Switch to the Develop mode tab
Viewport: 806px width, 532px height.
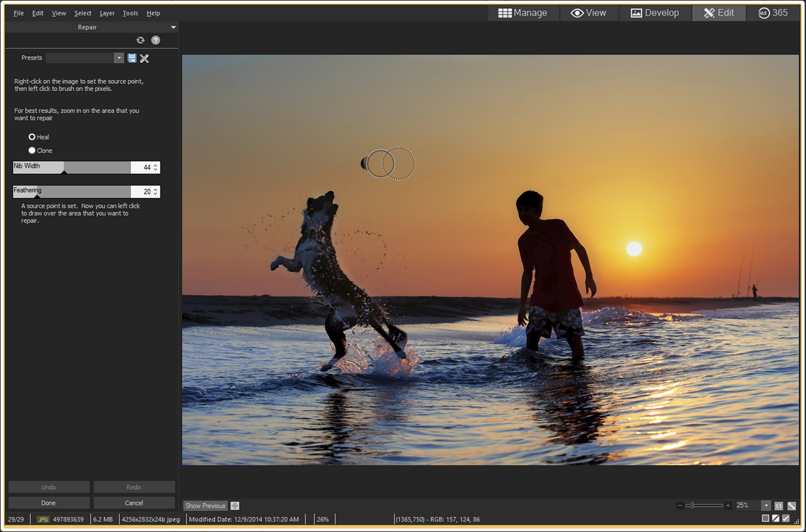click(x=655, y=13)
